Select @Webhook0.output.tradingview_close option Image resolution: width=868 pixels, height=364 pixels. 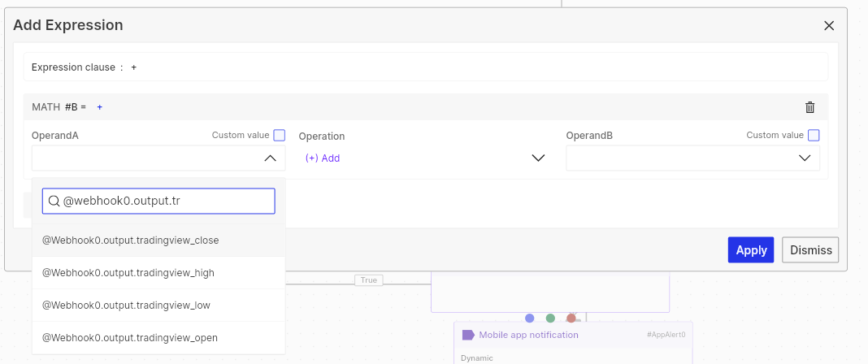coord(158,240)
